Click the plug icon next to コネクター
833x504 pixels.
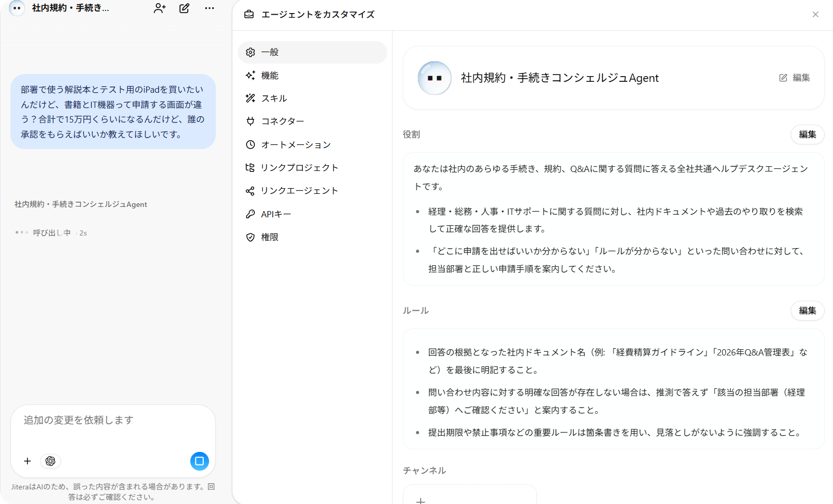tap(250, 121)
